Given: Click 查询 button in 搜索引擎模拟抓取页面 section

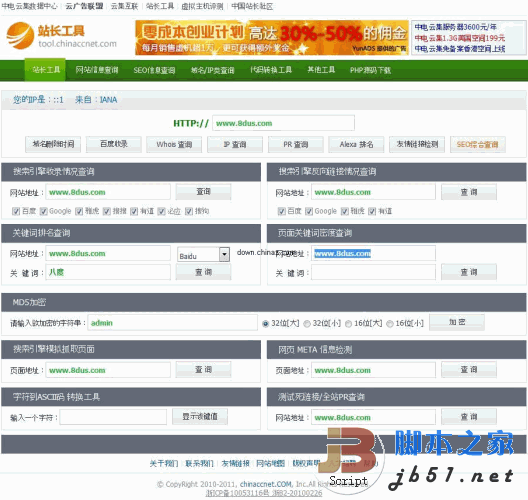Looking at the screenshot, I should pos(203,369).
